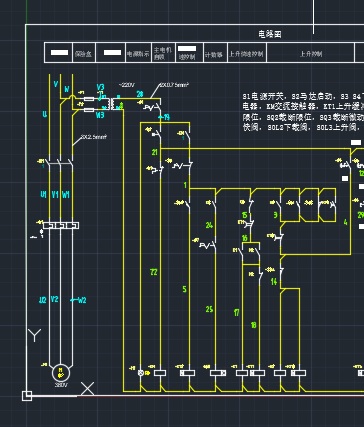
Task: Select the green wire number 15
Action: (x=244, y=215)
